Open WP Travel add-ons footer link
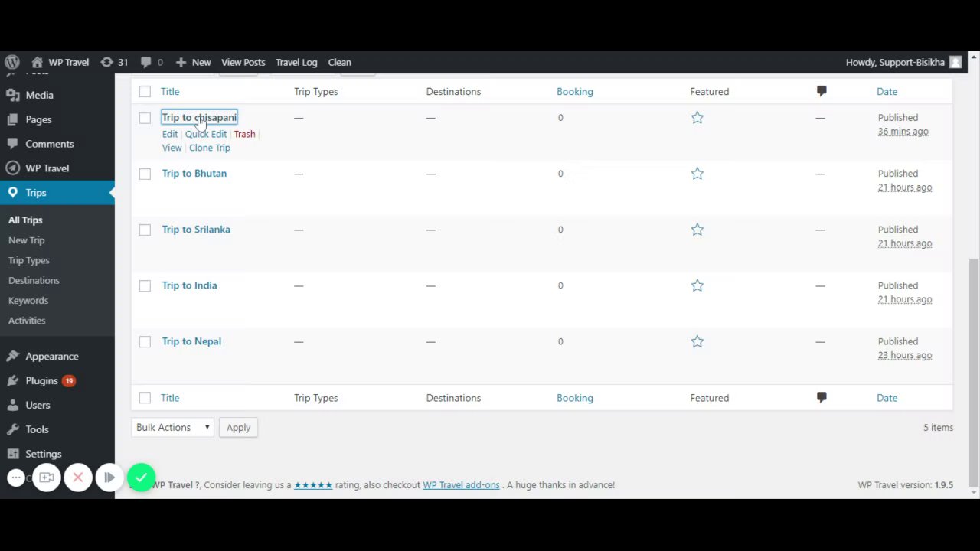The width and height of the screenshot is (980, 551). (461, 484)
